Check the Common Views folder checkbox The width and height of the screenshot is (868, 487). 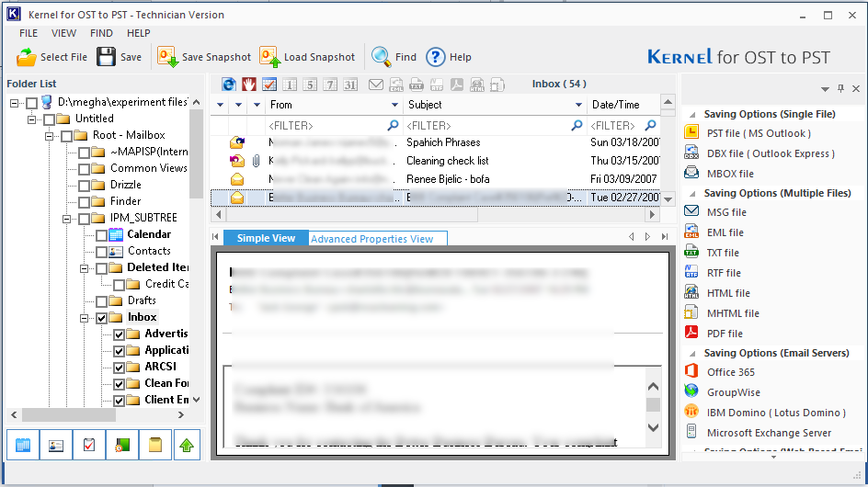[85, 169]
